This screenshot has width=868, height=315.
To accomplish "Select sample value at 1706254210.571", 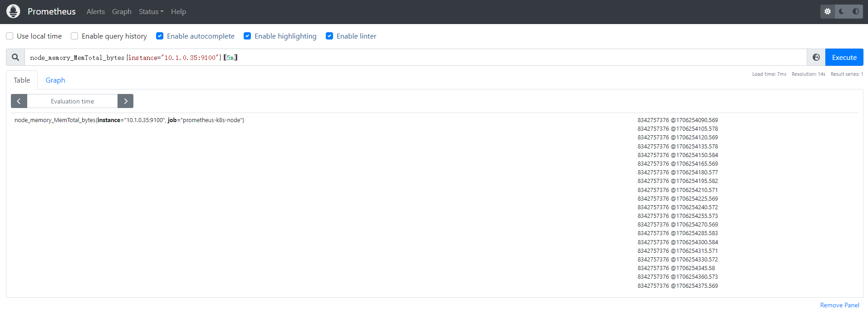I will (678, 190).
